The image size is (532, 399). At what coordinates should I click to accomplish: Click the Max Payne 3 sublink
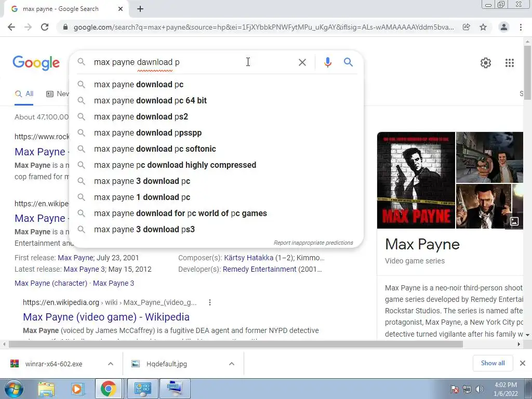click(x=113, y=283)
